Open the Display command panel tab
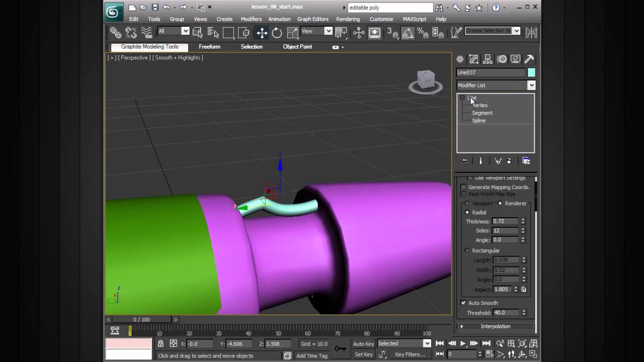 pos(515,59)
